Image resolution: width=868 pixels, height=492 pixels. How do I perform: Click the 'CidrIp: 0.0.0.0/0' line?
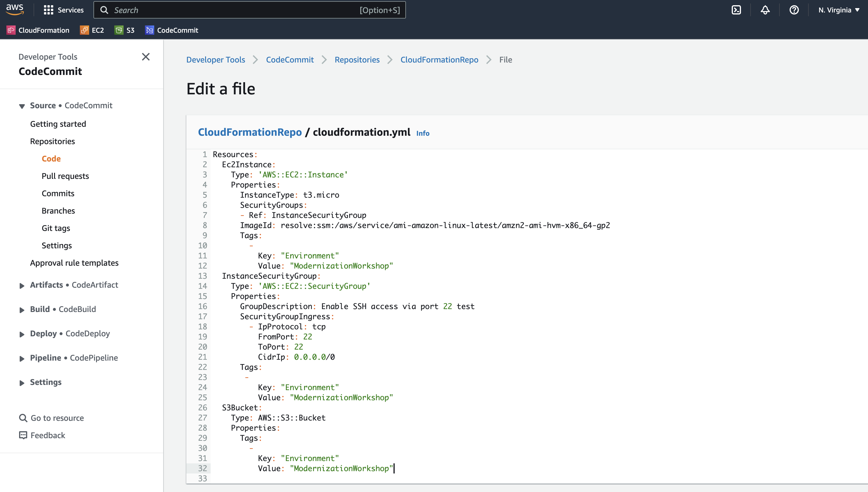(x=296, y=357)
